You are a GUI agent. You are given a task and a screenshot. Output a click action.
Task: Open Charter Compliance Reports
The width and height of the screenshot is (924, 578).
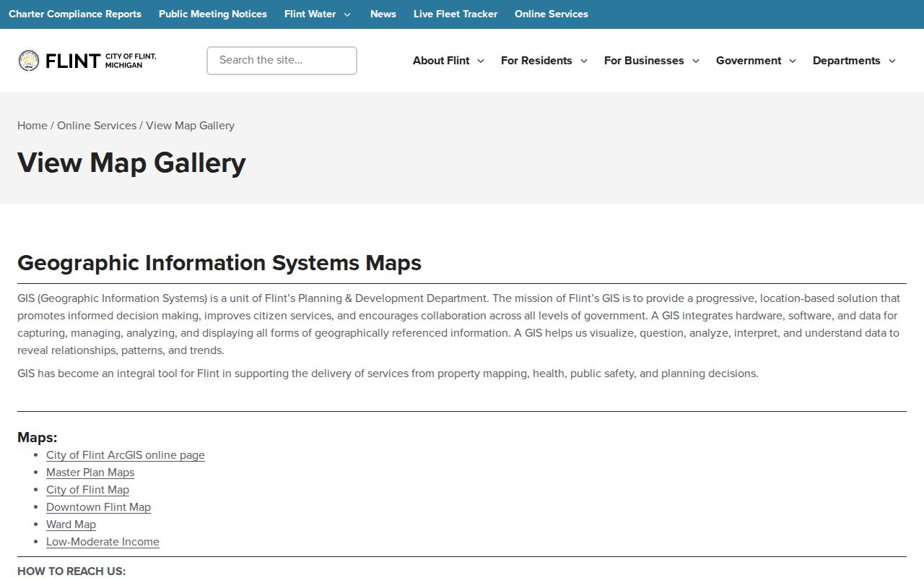click(75, 14)
